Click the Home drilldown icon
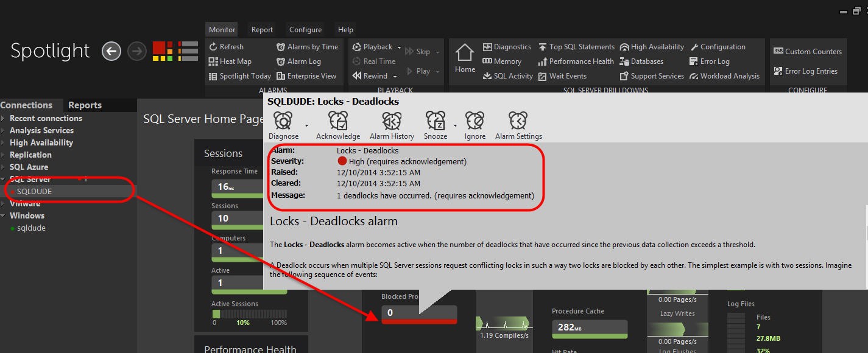This screenshot has width=868, height=353. point(465,58)
